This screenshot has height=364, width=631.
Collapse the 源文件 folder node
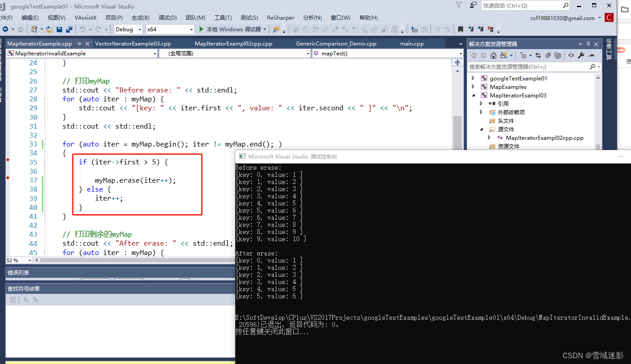[x=481, y=129]
